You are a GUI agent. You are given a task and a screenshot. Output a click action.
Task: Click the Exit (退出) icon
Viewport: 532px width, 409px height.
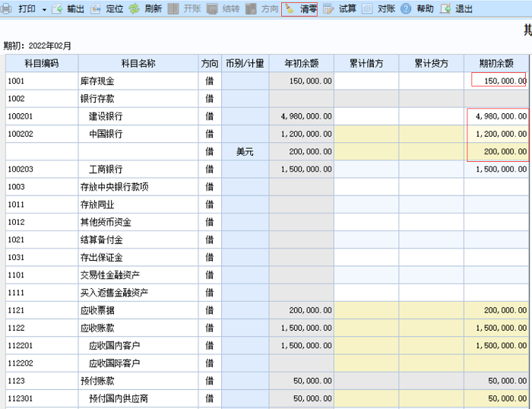tap(445, 9)
